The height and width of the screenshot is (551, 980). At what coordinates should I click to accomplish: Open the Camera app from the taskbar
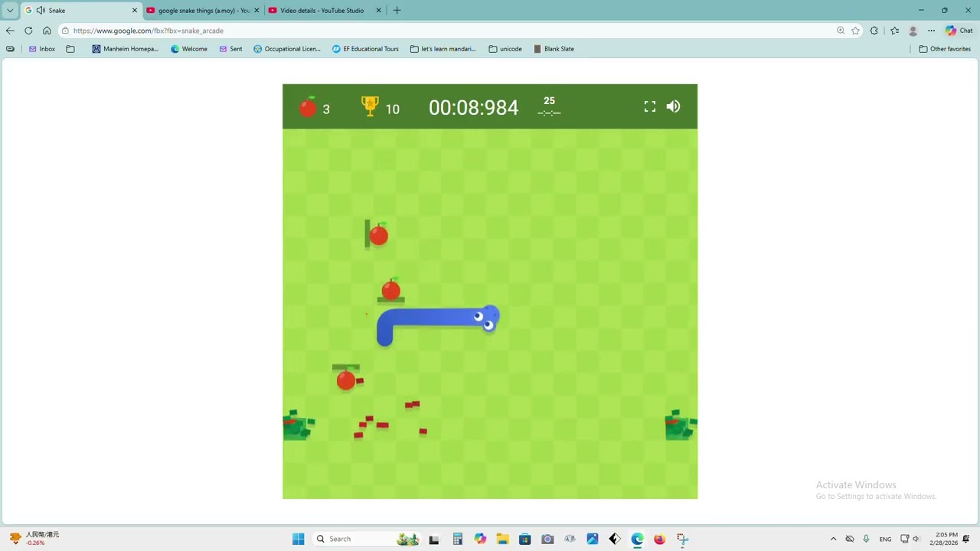click(547, 539)
